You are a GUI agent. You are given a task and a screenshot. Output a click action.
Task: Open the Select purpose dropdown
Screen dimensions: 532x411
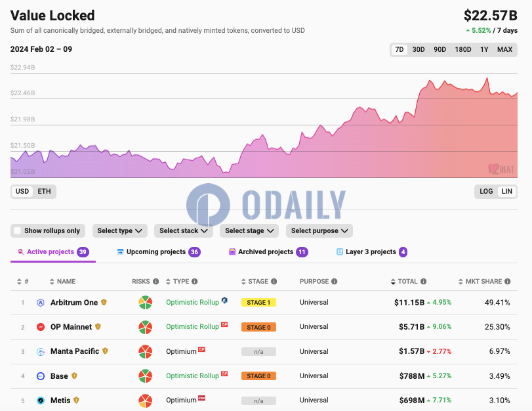pyautogui.click(x=319, y=230)
